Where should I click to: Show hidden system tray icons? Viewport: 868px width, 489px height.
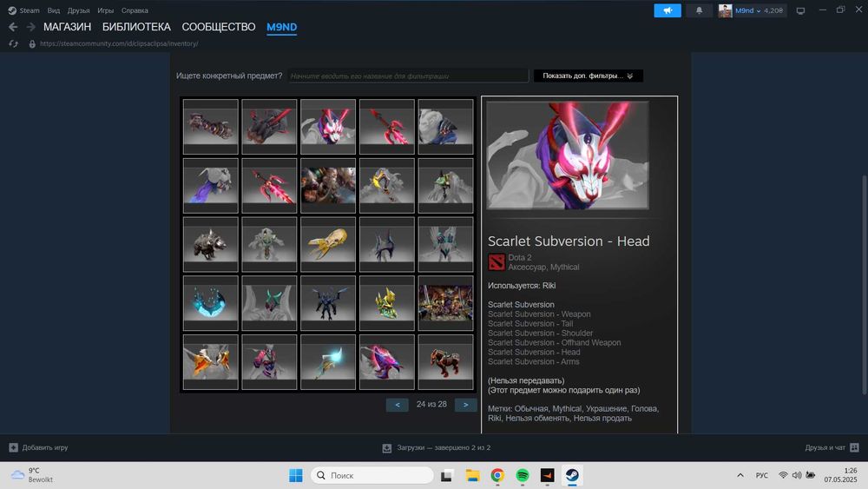pyautogui.click(x=740, y=475)
